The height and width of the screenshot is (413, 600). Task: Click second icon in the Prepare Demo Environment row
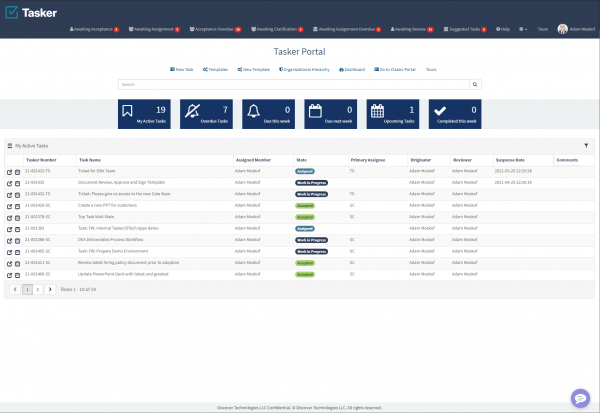18,253
